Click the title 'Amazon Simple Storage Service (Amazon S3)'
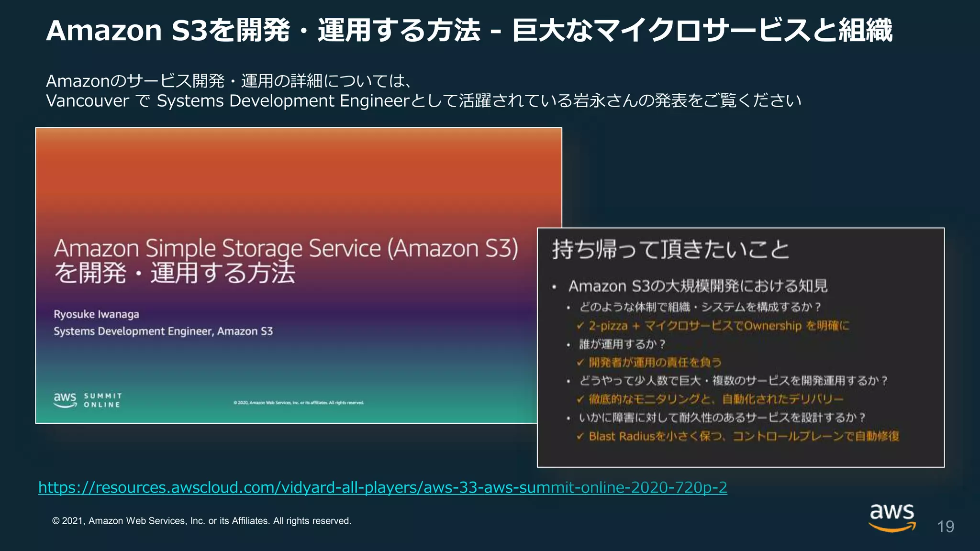This screenshot has width=980, height=551. tap(286, 249)
